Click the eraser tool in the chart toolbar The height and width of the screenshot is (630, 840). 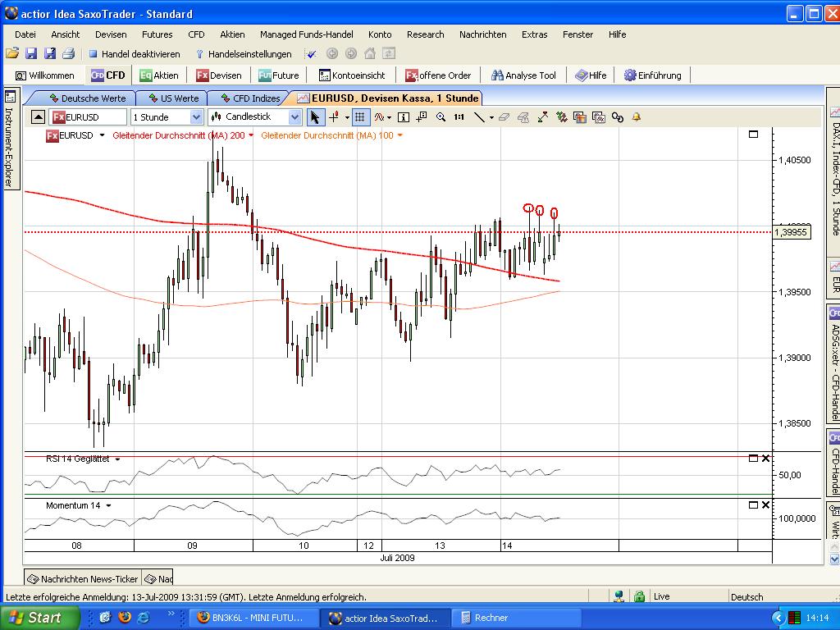(505, 117)
